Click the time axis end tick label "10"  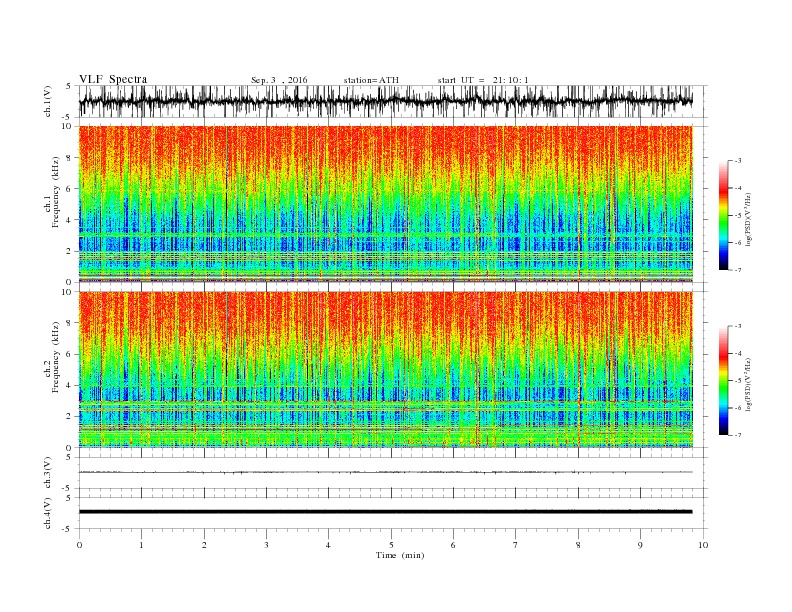tap(703, 545)
